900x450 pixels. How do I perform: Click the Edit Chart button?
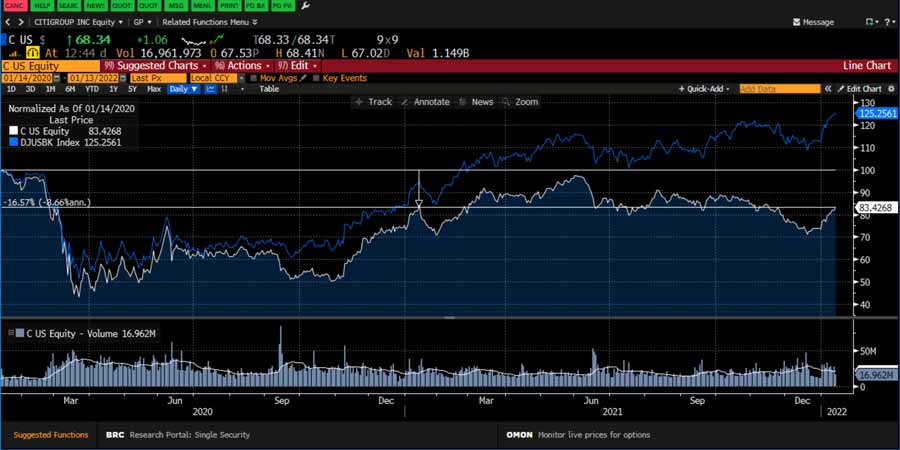pos(859,89)
